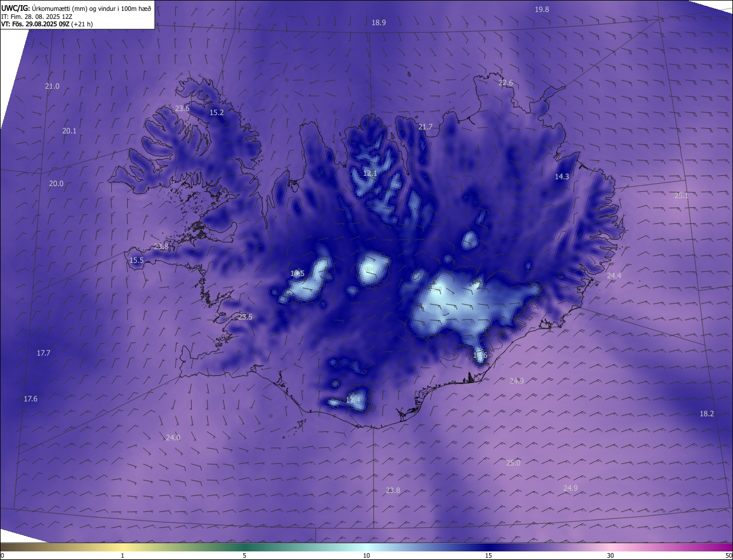Pick the 23.6 value label
The width and height of the screenshot is (733, 560).
(182, 109)
